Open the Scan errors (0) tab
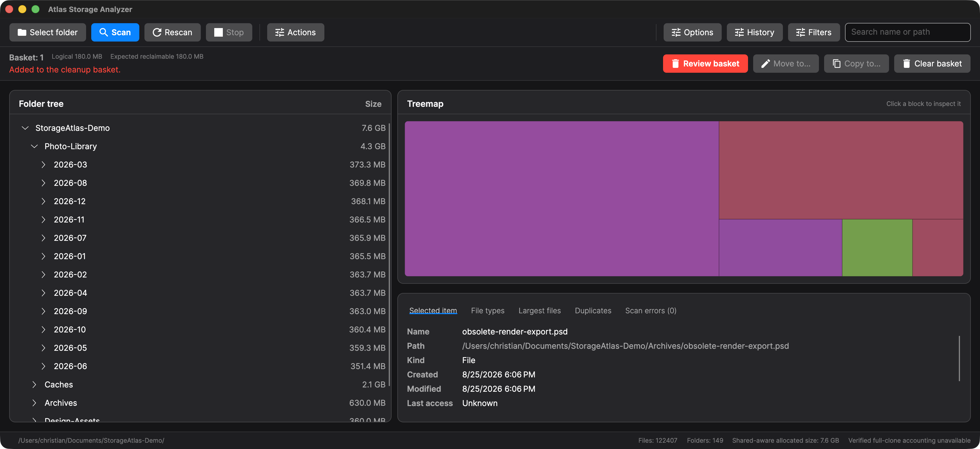The image size is (980, 449). tap(650, 311)
